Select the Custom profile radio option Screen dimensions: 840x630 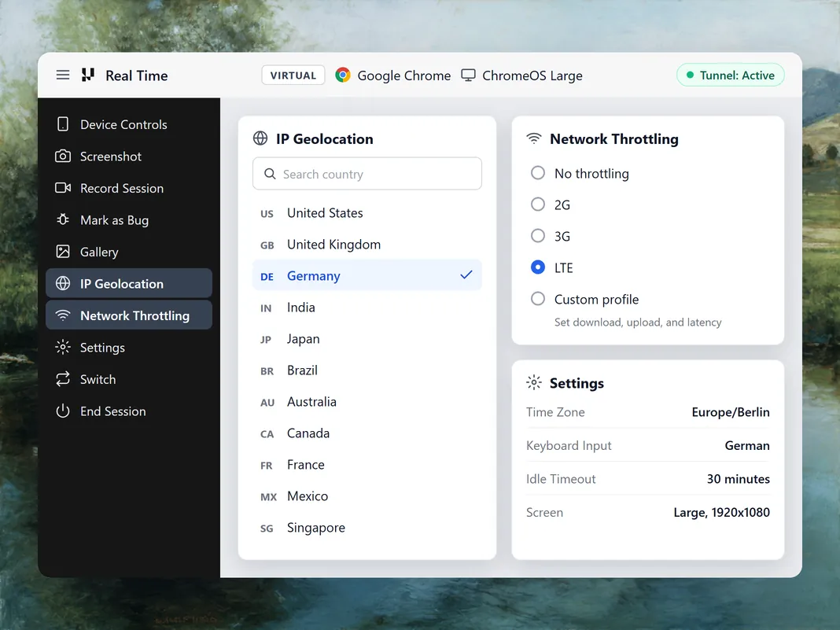pos(537,299)
